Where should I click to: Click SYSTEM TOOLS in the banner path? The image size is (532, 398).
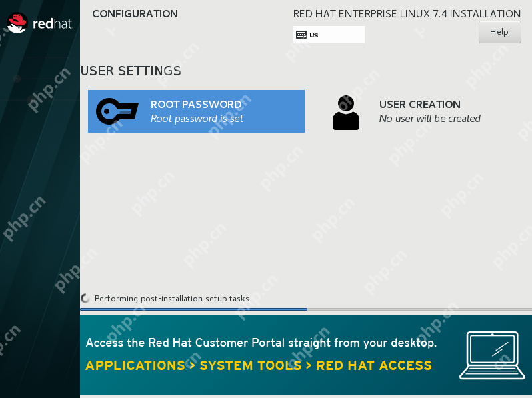pyautogui.click(x=250, y=365)
